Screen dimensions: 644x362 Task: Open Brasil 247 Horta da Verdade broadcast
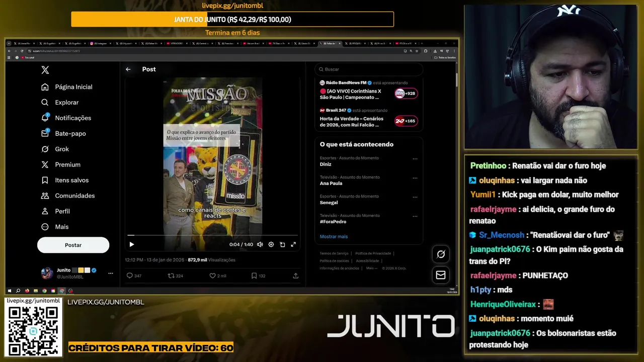pos(369,118)
